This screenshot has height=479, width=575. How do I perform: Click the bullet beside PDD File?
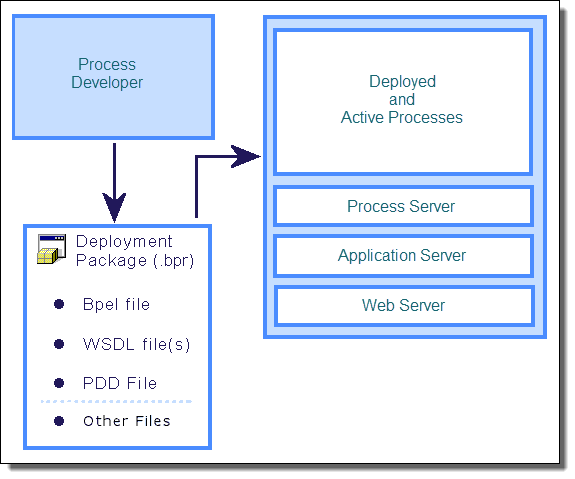click(59, 383)
